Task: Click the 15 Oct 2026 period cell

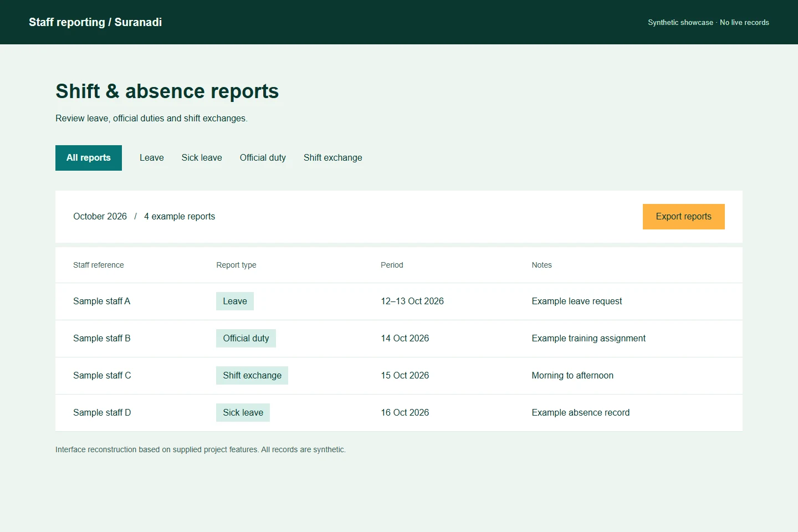Action: tap(405, 376)
